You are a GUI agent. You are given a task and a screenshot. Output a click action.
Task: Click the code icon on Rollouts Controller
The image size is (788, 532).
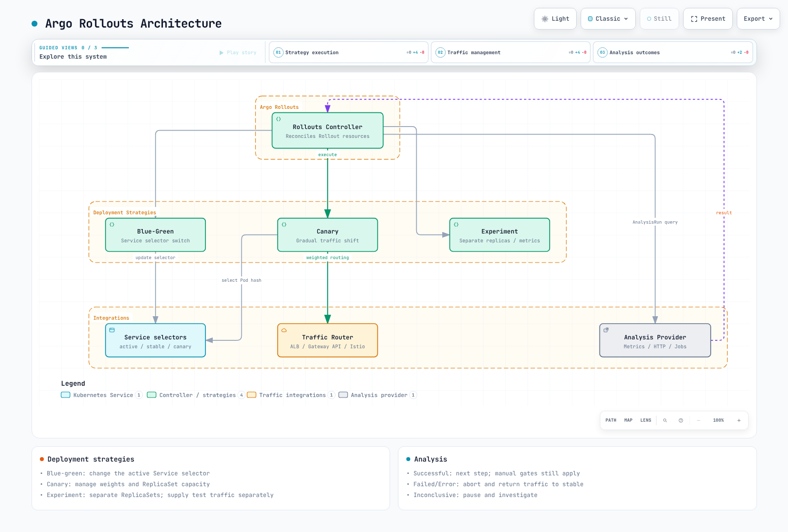pos(279,119)
